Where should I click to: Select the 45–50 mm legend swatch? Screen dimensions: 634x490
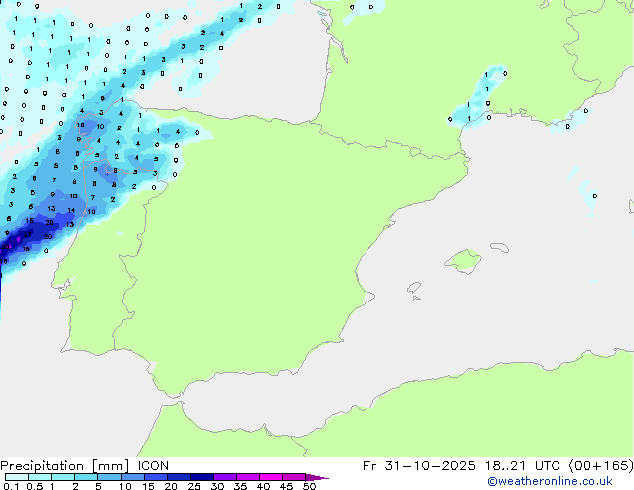point(294,477)
